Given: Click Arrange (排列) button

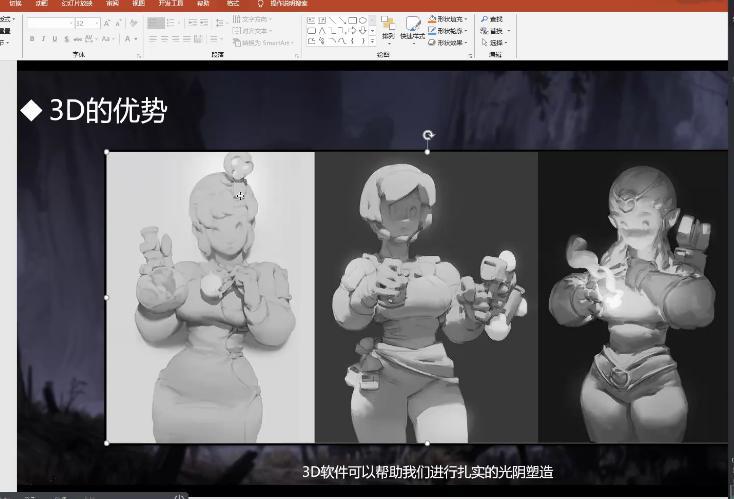Looking at the screenshot, I should (x=388, y=30).
